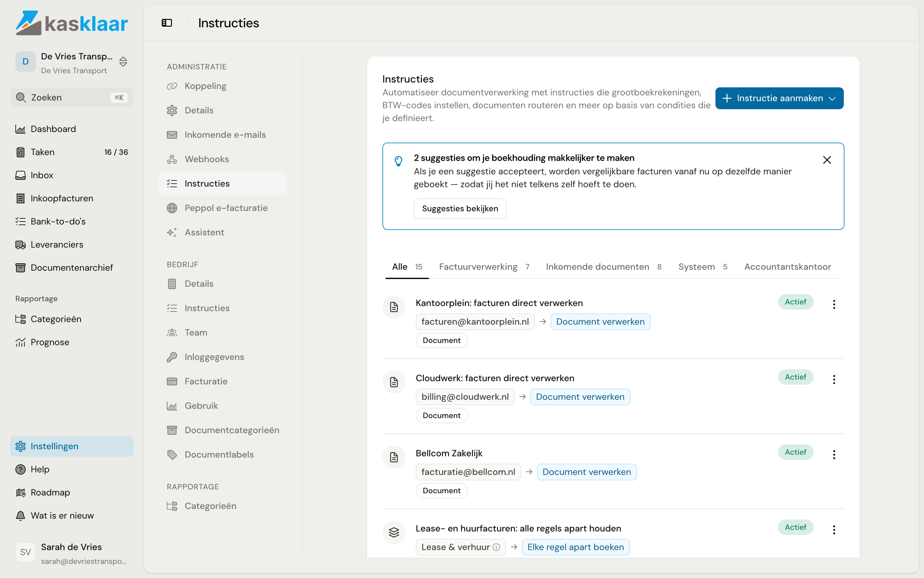
Task: Switch to Systeem tab
Action: tap(703, 267)
